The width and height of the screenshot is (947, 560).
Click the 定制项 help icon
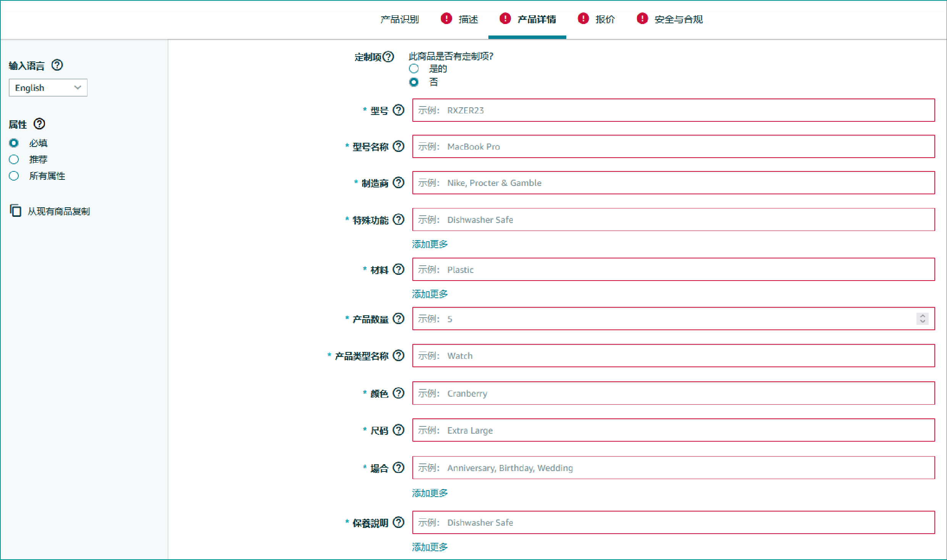coord(384,56)
